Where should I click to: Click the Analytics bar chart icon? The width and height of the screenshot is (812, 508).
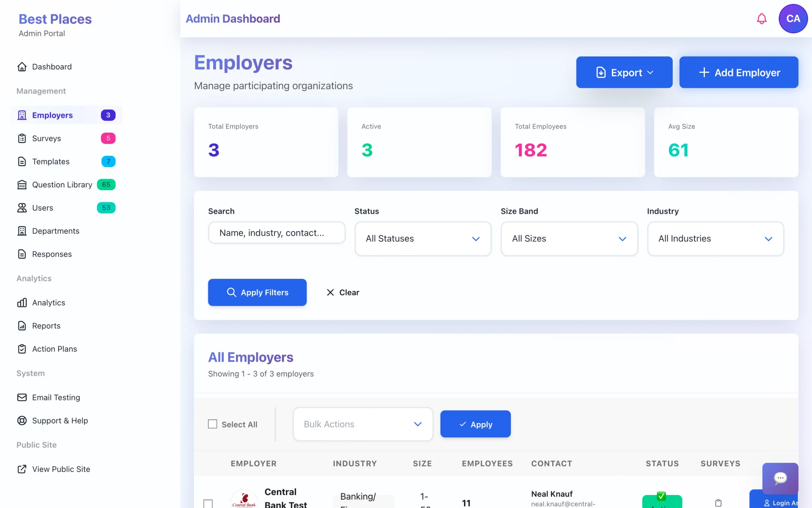pos(22,303)
